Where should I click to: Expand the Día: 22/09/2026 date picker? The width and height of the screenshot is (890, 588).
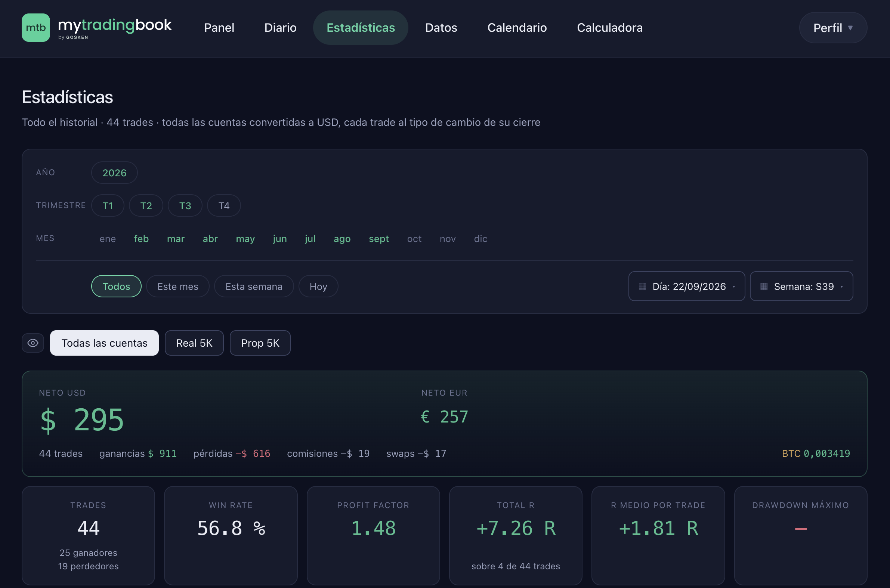(687, 287)
